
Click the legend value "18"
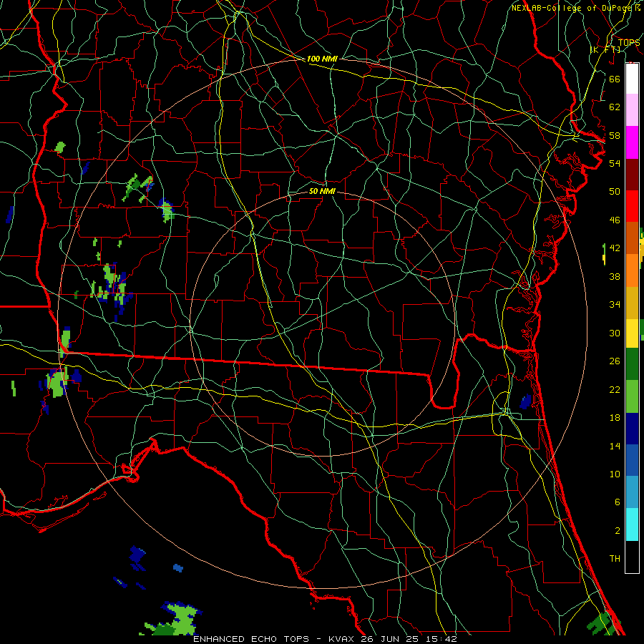point(615,418)
